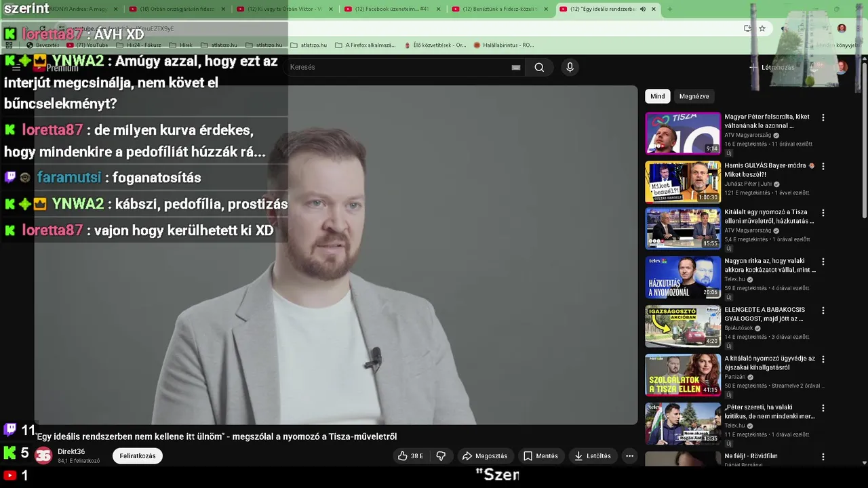868x488 pixels.
Task: Open the browser profile avatar
Action: 842,28
